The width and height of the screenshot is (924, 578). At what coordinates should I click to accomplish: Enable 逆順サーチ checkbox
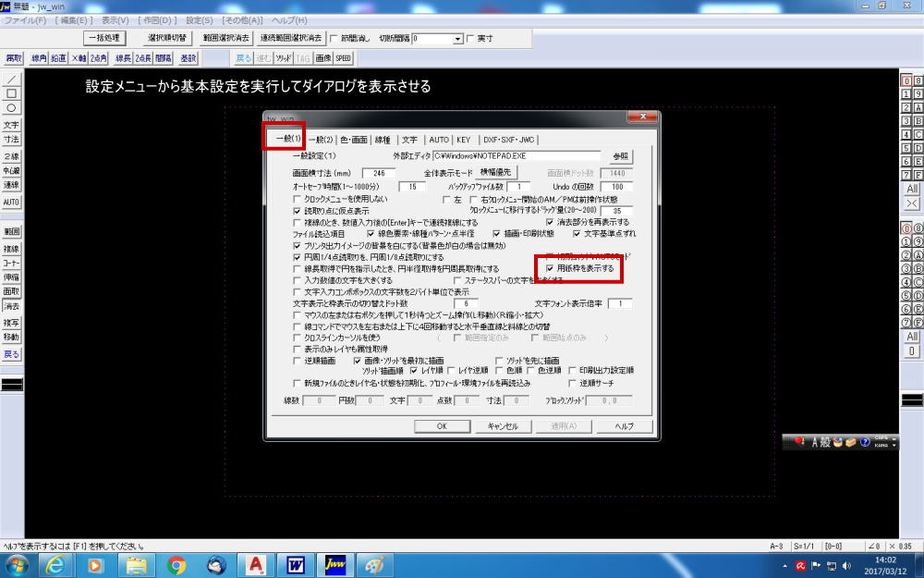pos(572,384)
